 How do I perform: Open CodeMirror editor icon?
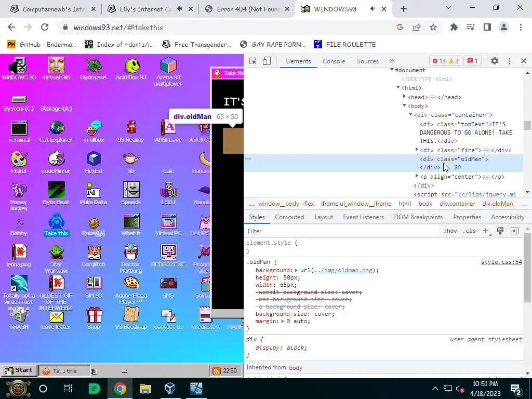click(56, 163)
